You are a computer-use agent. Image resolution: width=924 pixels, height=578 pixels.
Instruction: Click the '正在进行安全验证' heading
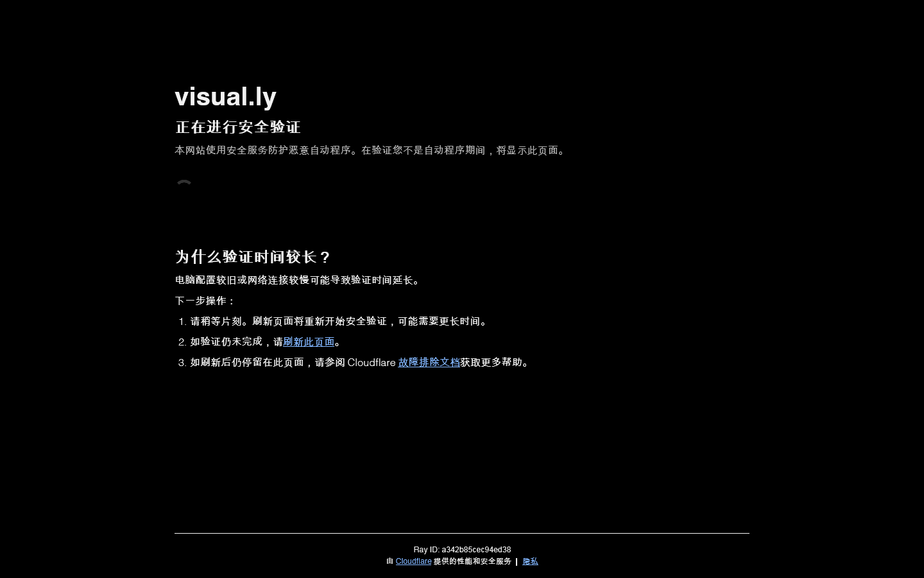238,127
